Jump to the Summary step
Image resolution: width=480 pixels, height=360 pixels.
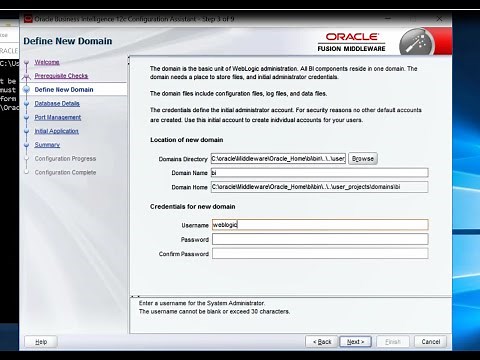tap(47, 145)
